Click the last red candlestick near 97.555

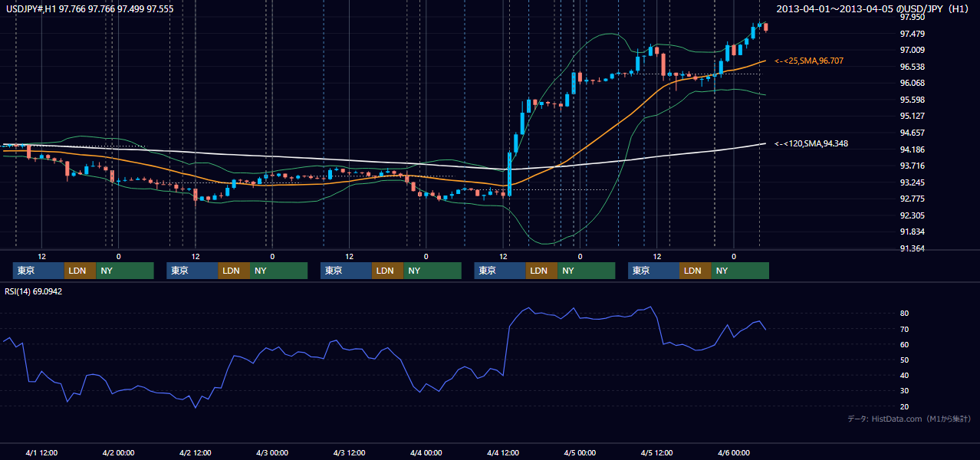[x=766, y=28]
